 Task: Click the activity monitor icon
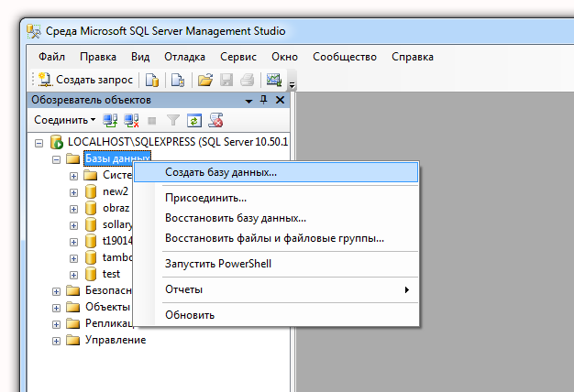click(274, 80)
